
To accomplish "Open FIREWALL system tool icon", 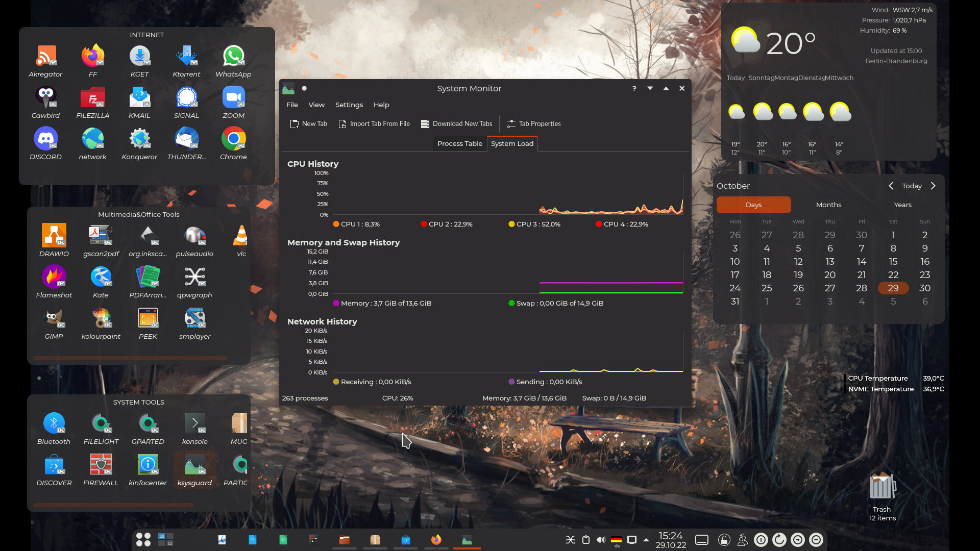I will coord(101,470).
